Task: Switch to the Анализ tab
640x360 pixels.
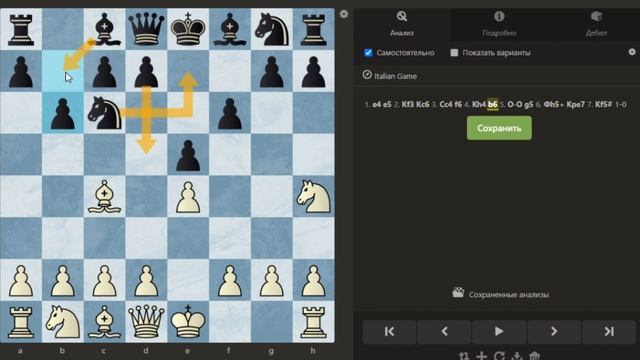Action: point(402,24)
